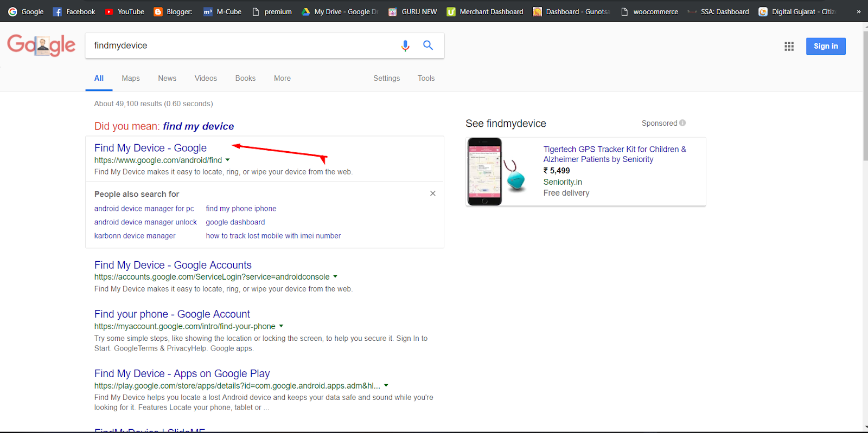Click 'karbonn device manager' suggestion

click(x=135, y=236)
